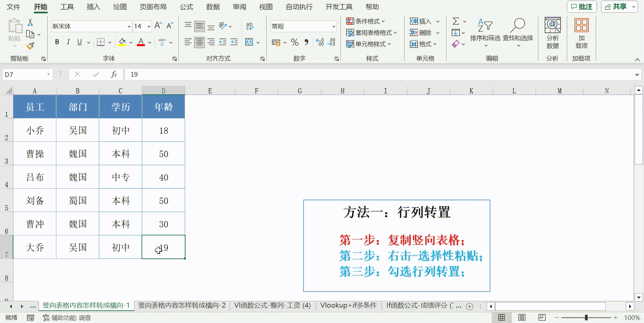
Task: Click the Merge and Center icon
Action: [x=249, y=42]
